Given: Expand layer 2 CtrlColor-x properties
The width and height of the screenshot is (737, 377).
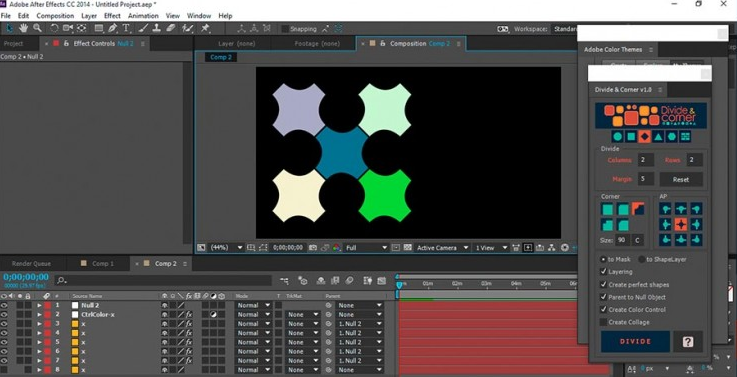Looking at the screenshot, I should (x=39, y=314).
